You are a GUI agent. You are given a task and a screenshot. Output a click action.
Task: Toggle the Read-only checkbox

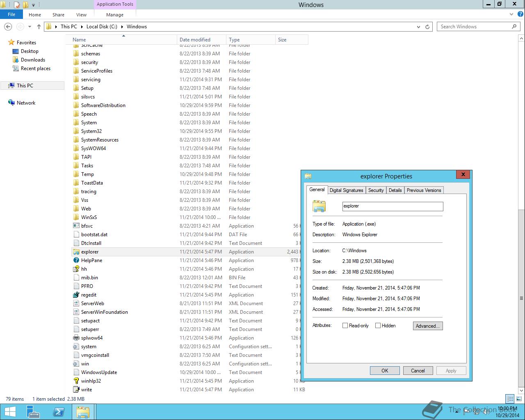(x=345, y=326)
